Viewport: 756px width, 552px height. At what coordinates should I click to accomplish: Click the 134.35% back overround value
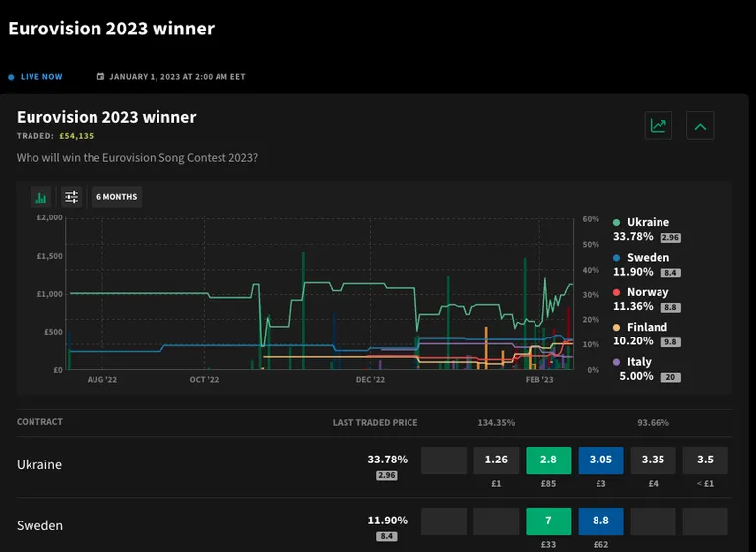496,423
